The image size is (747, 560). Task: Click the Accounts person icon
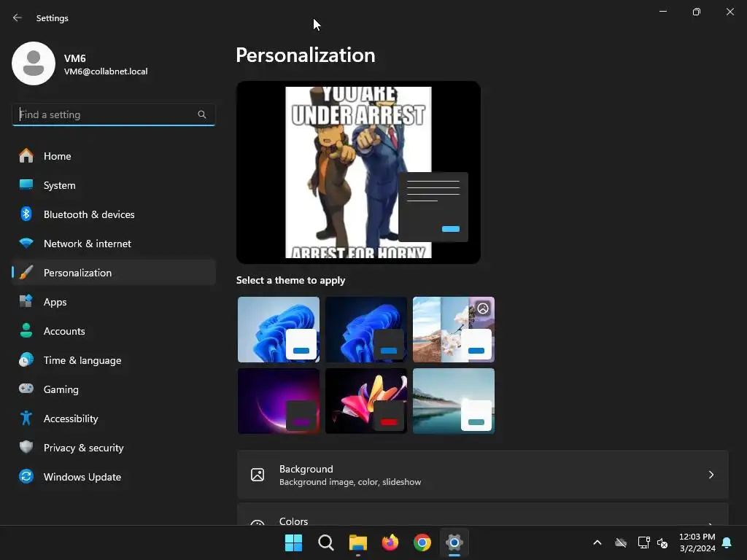[x=26, y=330]
